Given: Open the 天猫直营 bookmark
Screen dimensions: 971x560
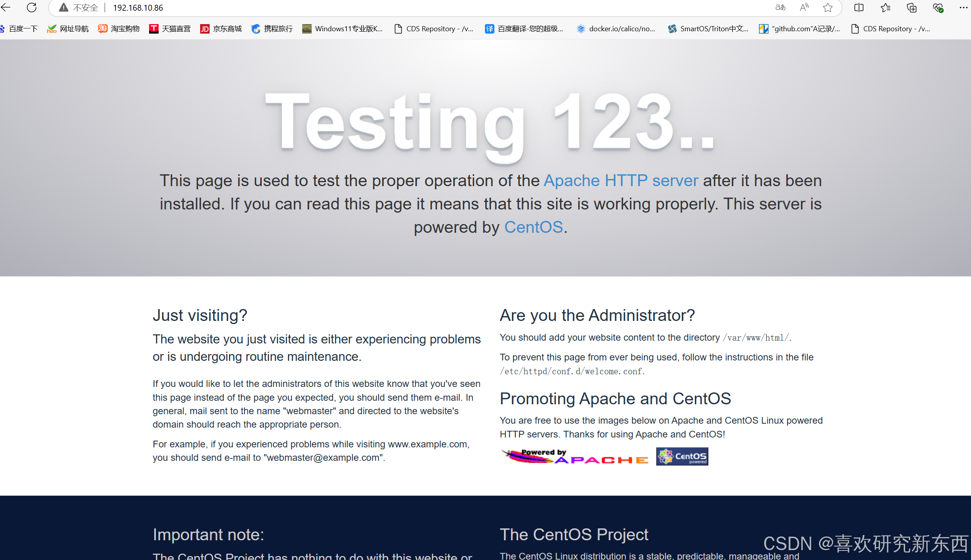Looking at the screenshot, I should click(x=170, y=28).
